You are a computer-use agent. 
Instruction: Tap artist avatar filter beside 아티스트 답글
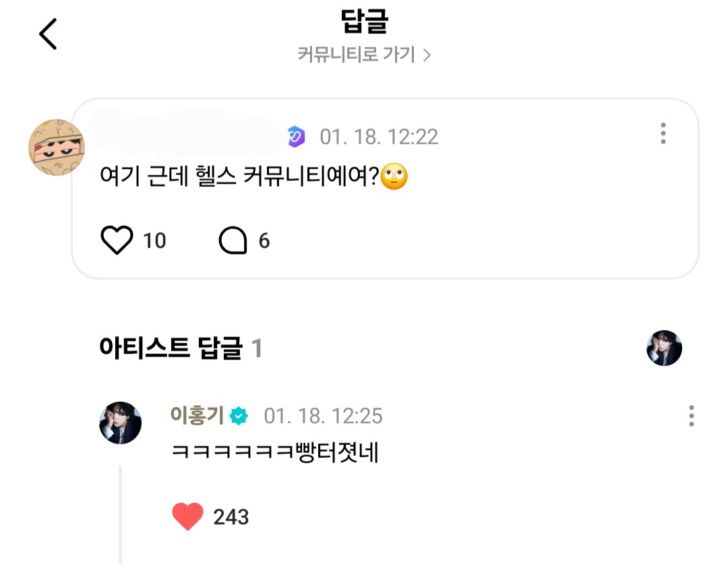pyautogui.click(x=664, y=349)
